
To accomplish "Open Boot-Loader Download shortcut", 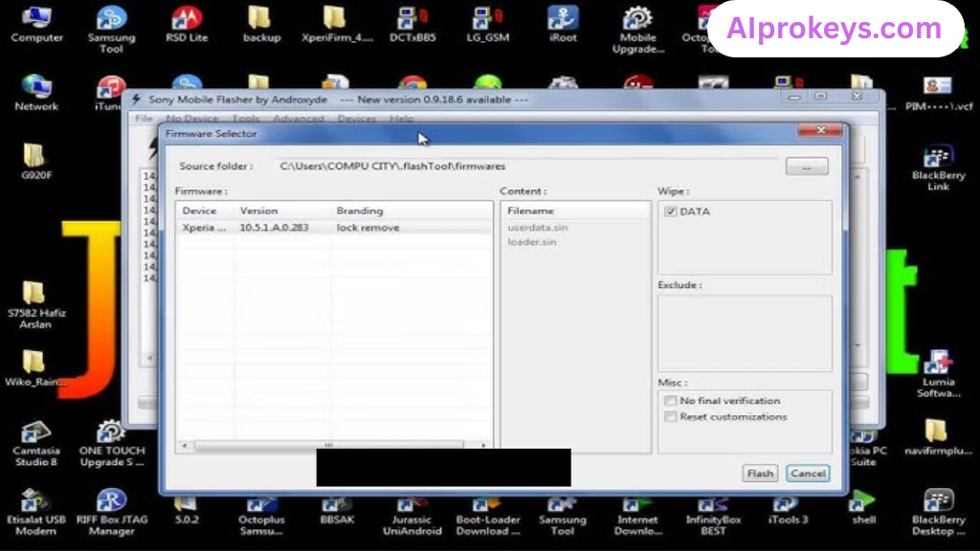I will tap(487, 518).
